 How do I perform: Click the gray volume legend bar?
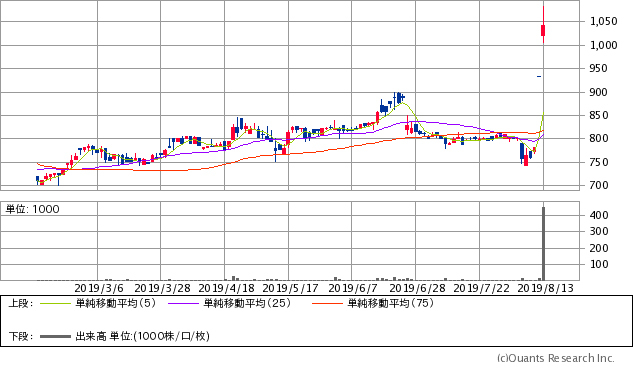click(56, 336)
